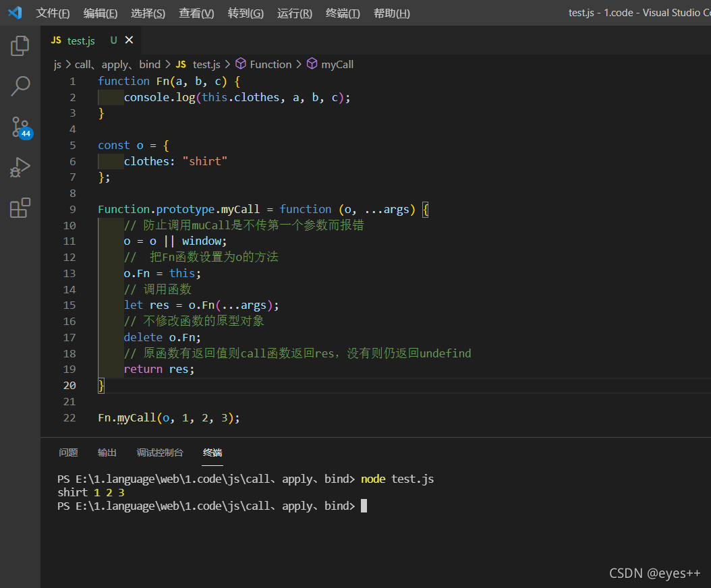
Task: Click the call、apply、bind breadcrumb folder
Action: pyautogui.click(x=117, y=65)
